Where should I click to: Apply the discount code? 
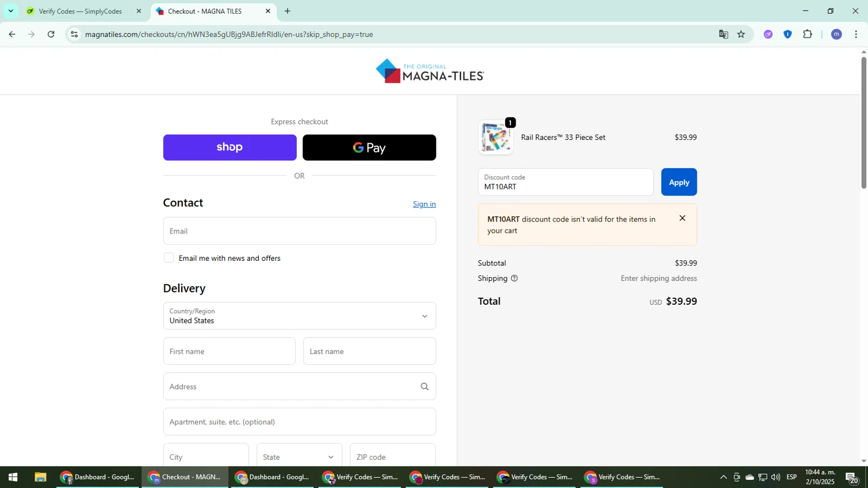click(679, 182)
